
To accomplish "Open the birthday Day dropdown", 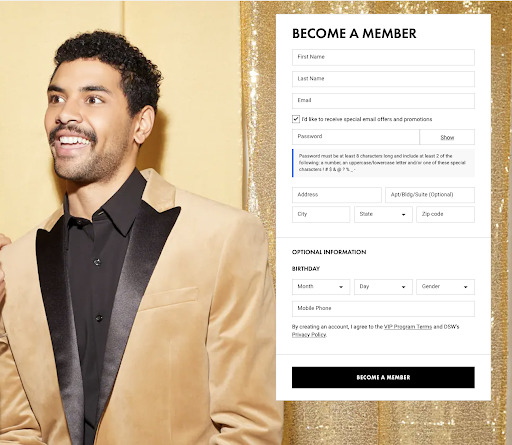I will pos(383,287).
